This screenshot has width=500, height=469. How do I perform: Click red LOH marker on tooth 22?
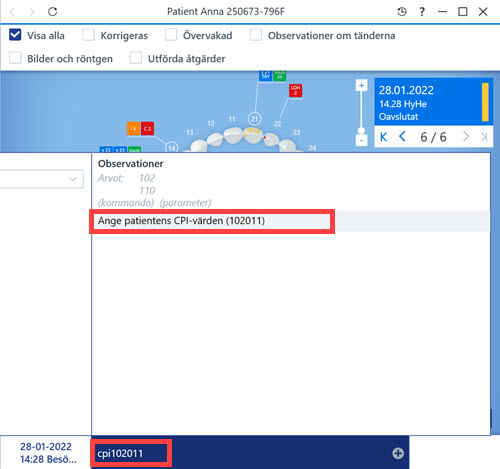(x=295, y=90)
